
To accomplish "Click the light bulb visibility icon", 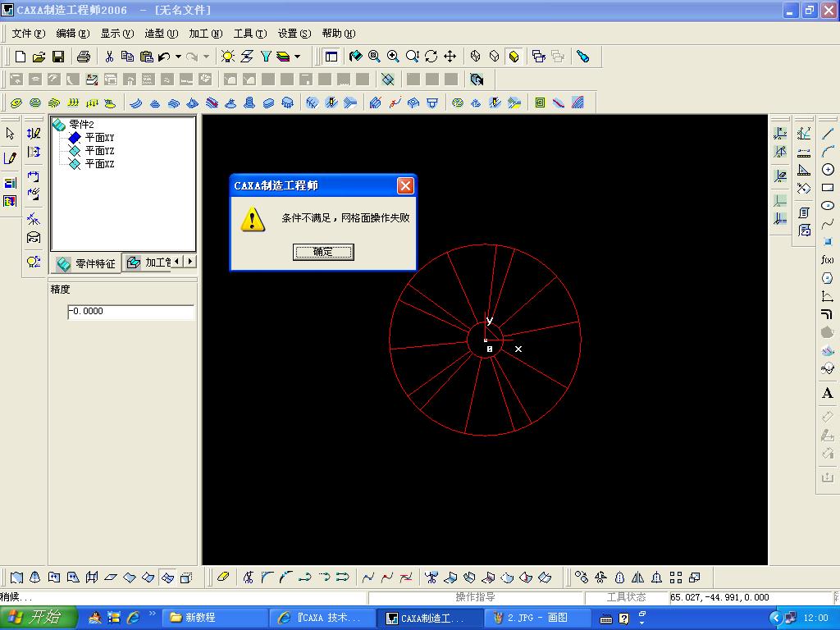I will click(x=228, y=57).
